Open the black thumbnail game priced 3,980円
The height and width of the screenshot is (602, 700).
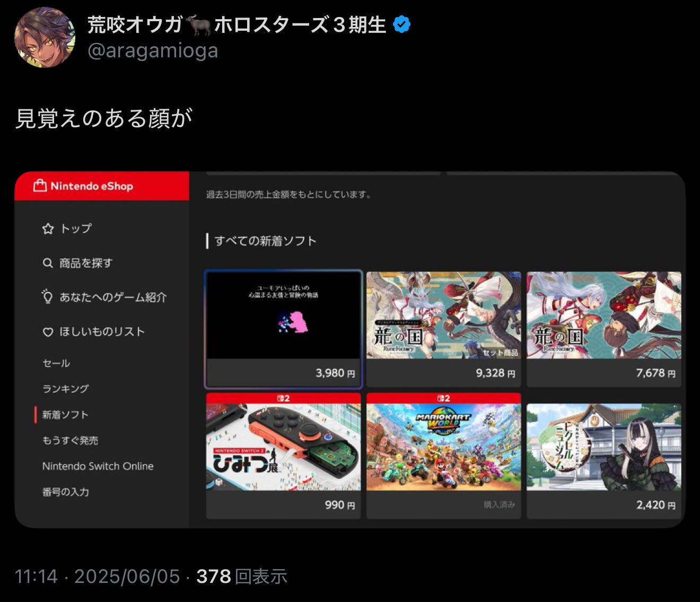click(x=284, y=315)
